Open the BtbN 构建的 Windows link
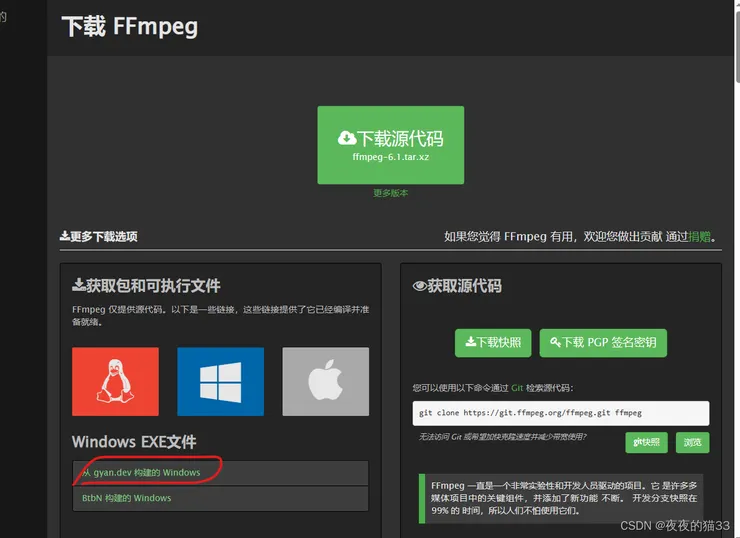 pyautogui.click(x=126, y=498)
